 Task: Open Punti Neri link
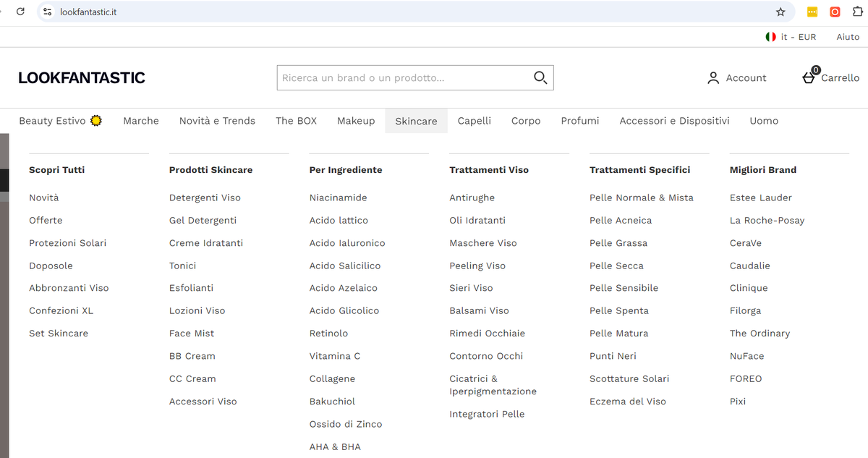pos(613,356)
